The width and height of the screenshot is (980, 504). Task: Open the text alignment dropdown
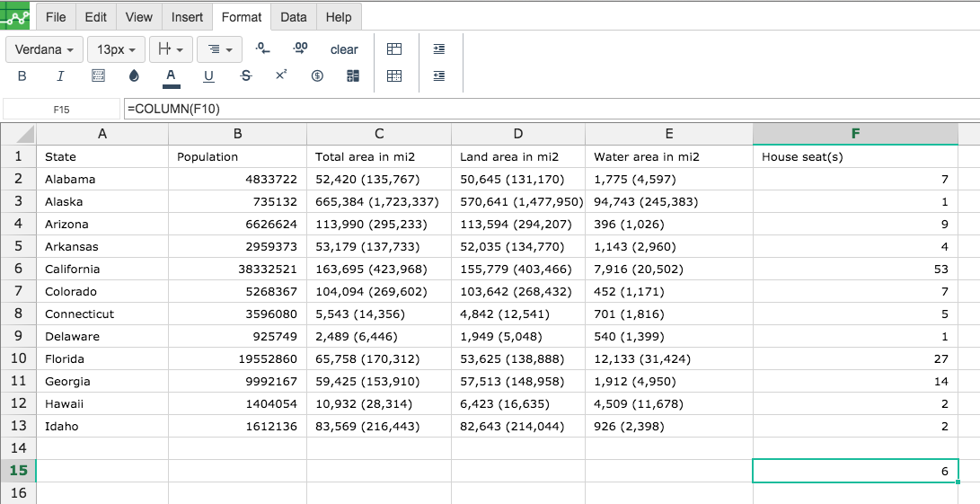tap(219, 49)
